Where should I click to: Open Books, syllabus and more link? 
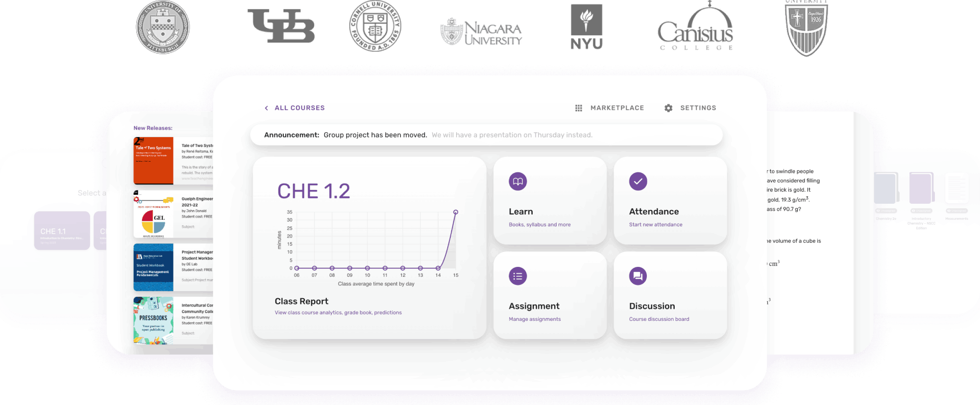click(x=539, y=225)
